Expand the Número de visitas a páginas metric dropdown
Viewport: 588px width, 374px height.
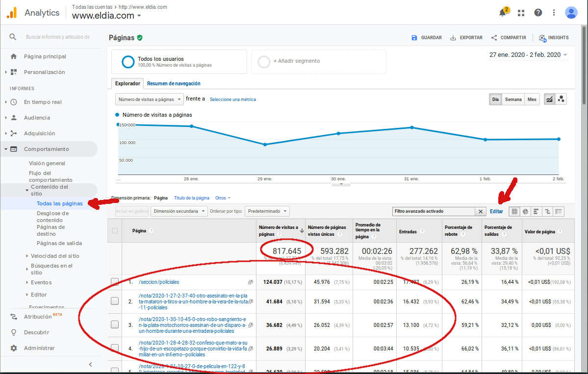pos(149,99)
